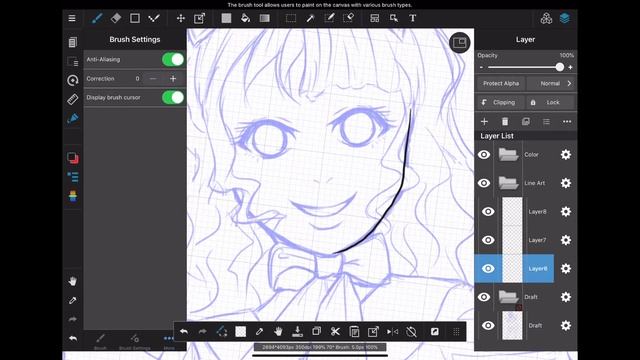640x360 pixels.
Task: Click the undo arrow in left sidebar
Action: [73, 338]
